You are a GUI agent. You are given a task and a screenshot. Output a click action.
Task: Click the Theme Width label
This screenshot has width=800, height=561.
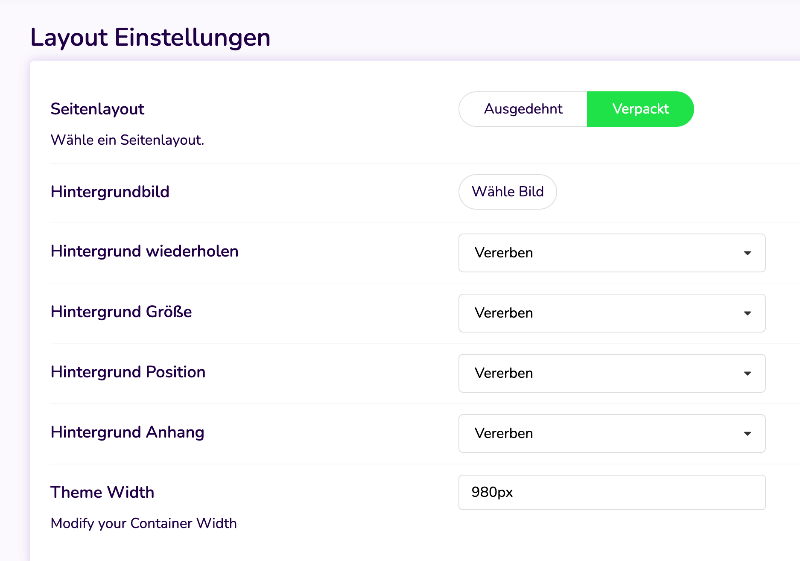click(x=102, y=493)
